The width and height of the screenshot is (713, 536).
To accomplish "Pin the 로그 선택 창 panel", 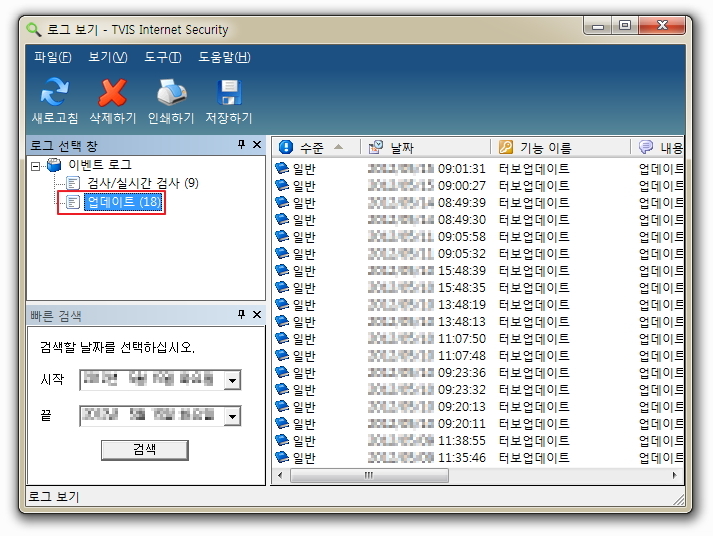I will click(241, 146).
